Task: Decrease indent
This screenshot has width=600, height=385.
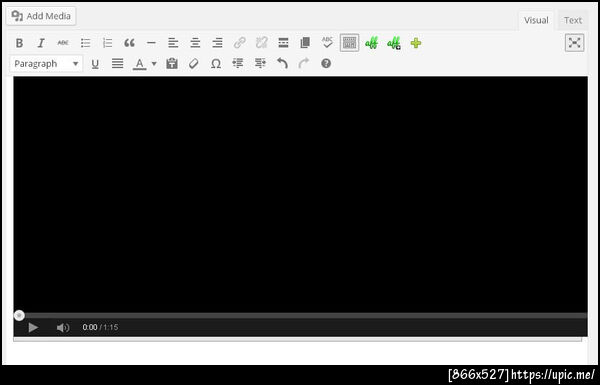Action: coord(238,64)
